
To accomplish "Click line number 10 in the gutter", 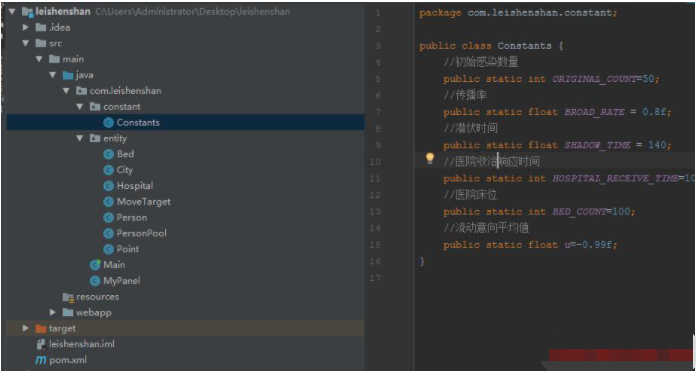I will point(375,162).
